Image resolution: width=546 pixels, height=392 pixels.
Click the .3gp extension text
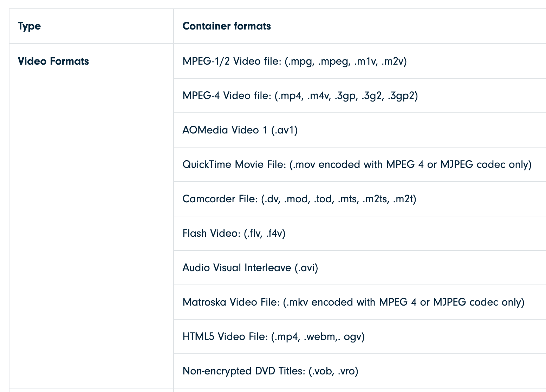pyautogui.click(x=345, y=95)
